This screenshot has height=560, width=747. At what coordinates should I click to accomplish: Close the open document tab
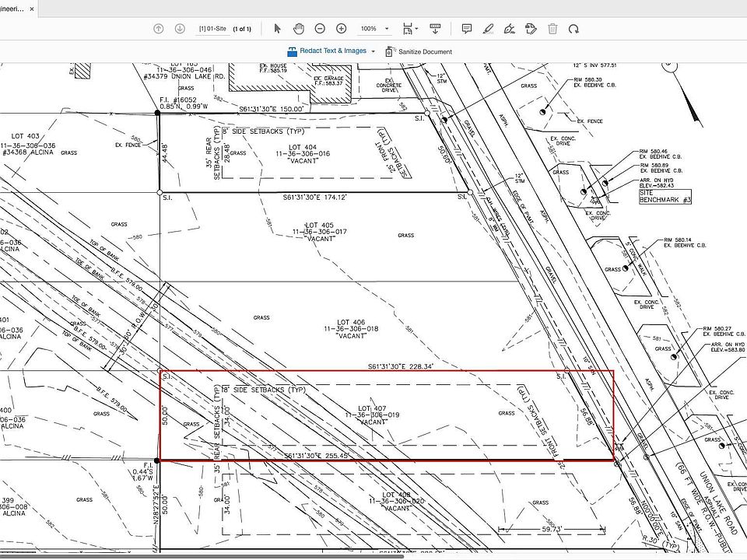coord(31,9)
